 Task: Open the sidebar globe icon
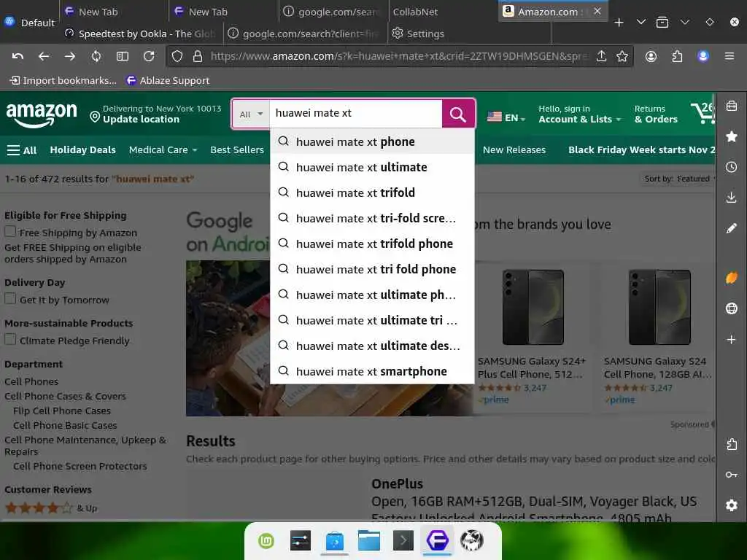732,308
